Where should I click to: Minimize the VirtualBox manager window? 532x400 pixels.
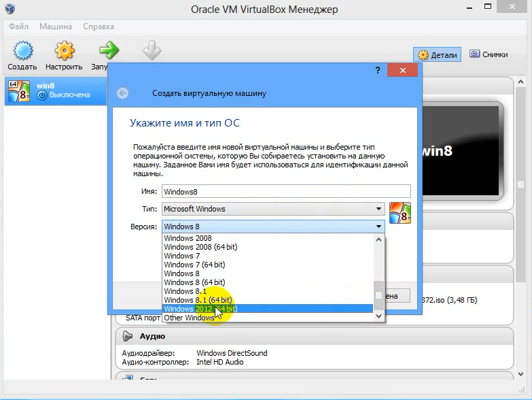(469, 7)
